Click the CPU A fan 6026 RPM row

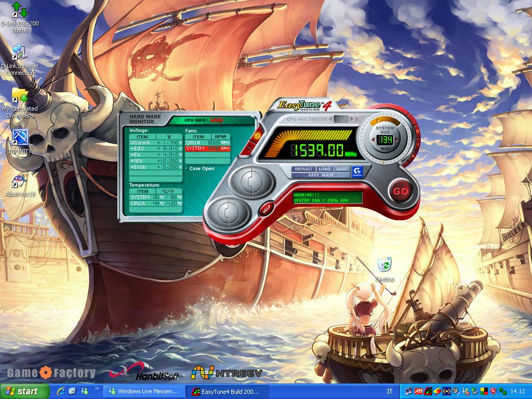click(208, 143)
